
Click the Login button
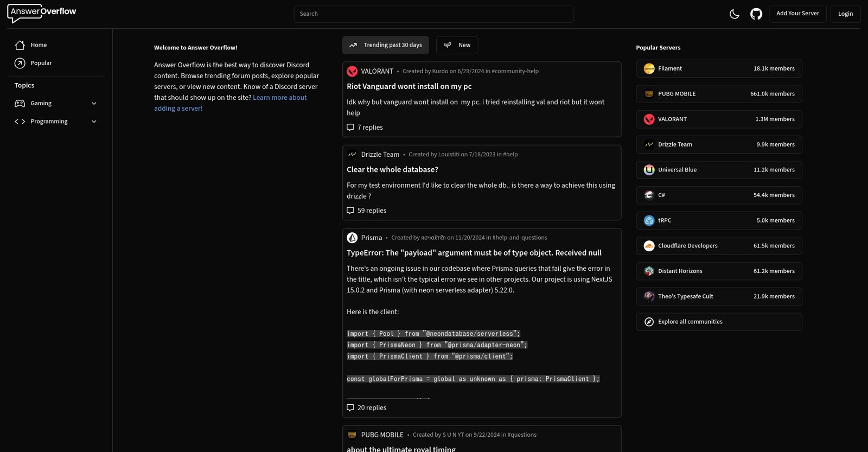[x=845, y=14]
